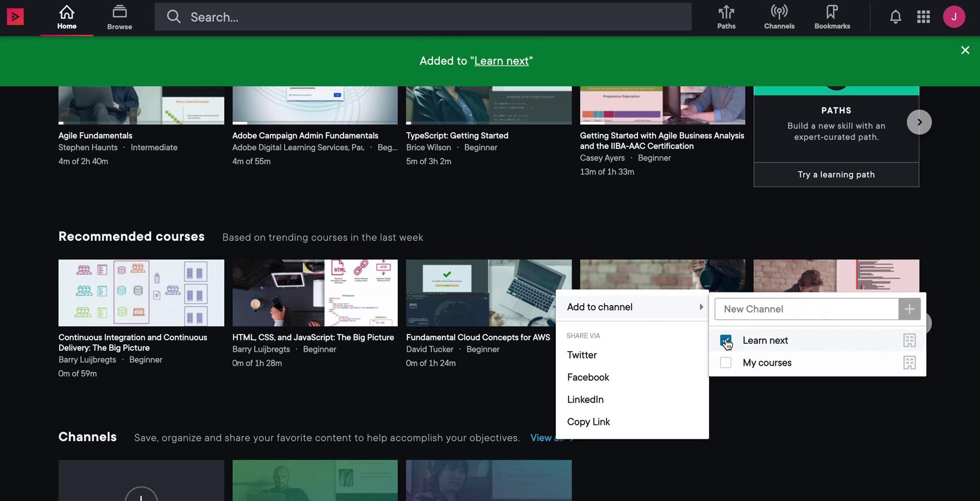The image size is (980, 501).
Task: Open TypeScript: Getting Started course
Action: tap(457, 136)
